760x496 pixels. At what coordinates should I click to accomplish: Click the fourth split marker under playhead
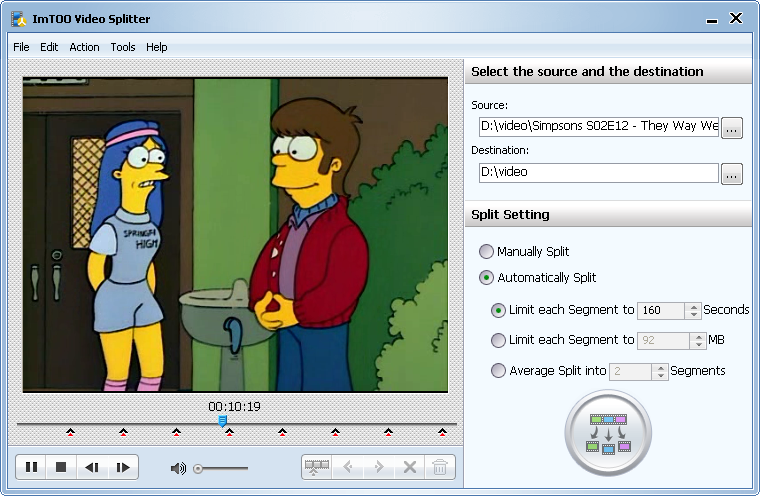[x=229, y=432]
